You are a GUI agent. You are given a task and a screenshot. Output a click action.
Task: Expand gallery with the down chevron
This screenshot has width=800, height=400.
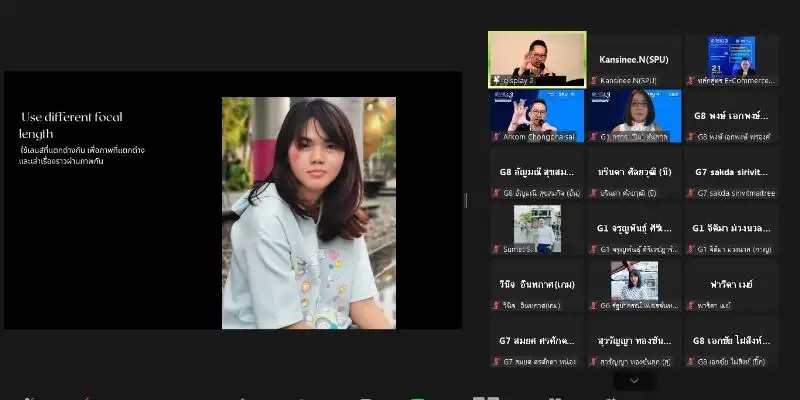[x=634, y=381]
